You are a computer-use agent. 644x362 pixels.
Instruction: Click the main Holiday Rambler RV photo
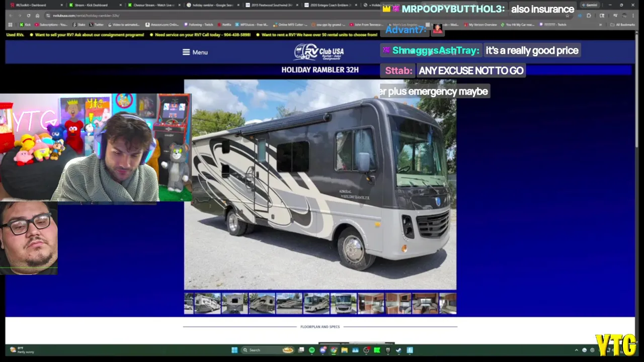point(320,185)
